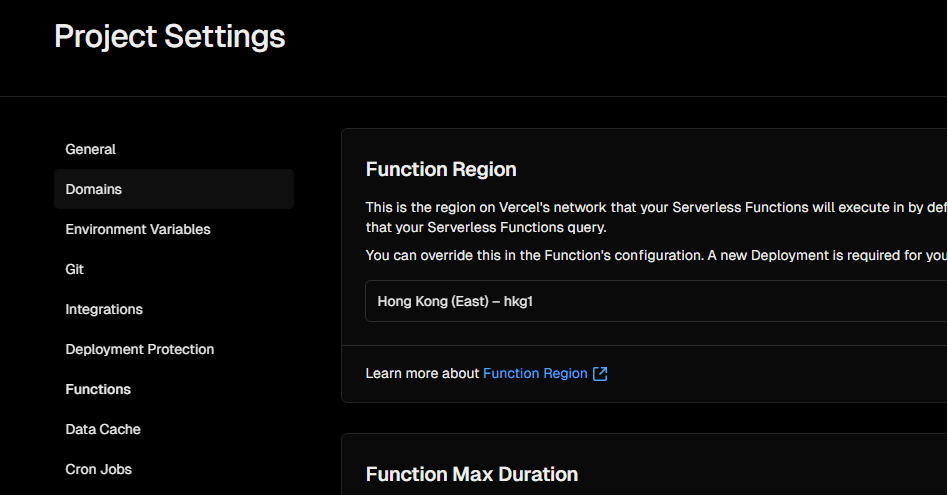
Task: Go to Domains in the sidebar
Action: pyautogui.click(x=94, y=190)
